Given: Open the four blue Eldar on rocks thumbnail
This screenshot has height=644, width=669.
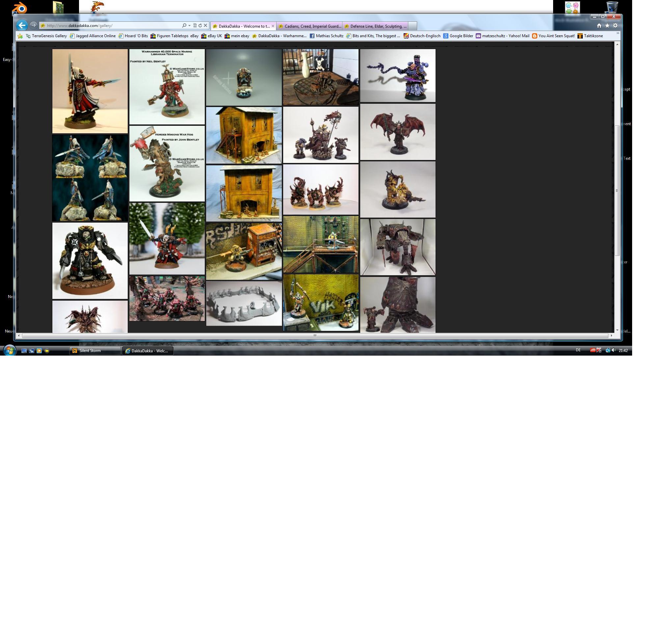Looking at the screenshot, I should pyautogui.click(x=90, y=178).
